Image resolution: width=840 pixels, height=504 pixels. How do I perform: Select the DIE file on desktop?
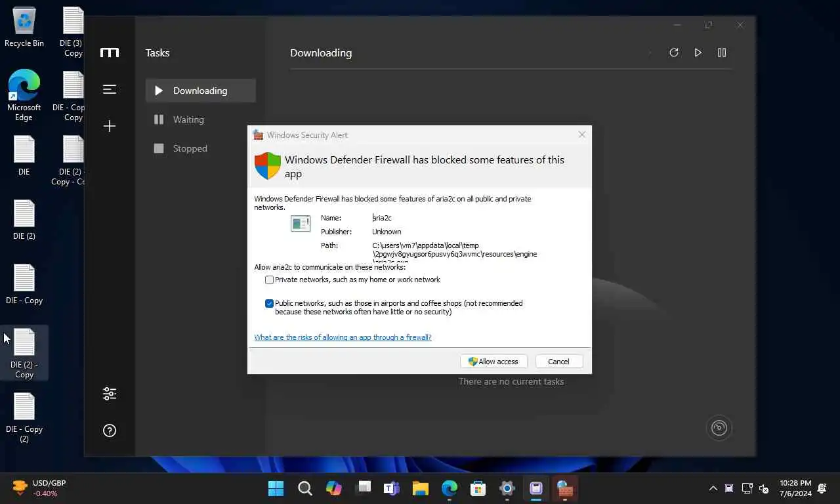24,156
